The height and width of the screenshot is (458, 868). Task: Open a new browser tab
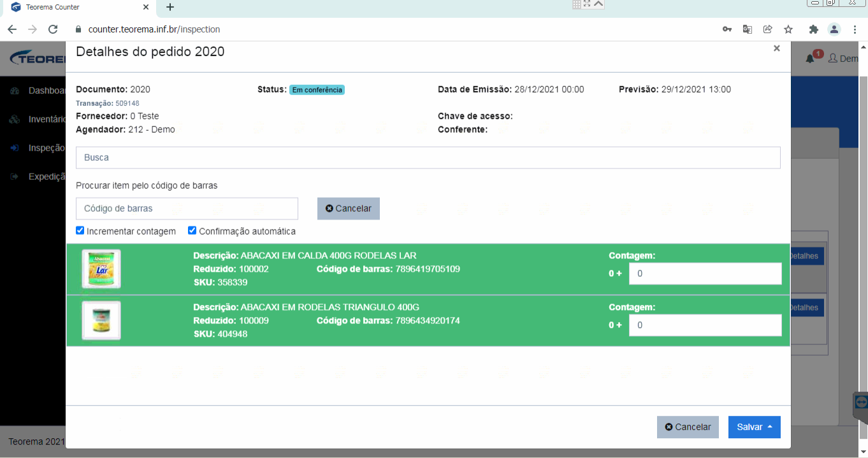tap(170, 7)
